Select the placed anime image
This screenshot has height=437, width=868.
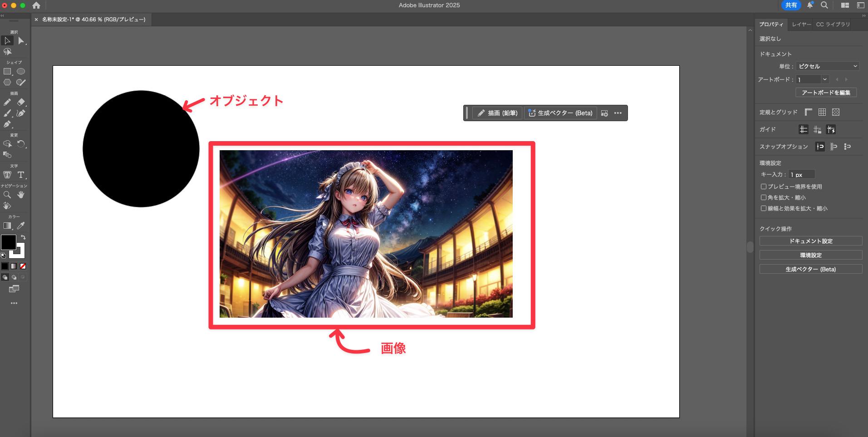(x=366, y=234)
